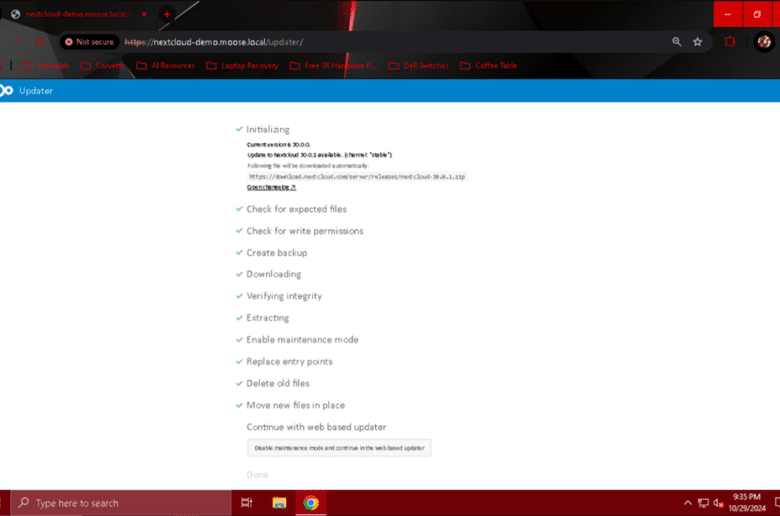Click the Create backup step
The width and height of the screenshot is (780, 516).
coord(277,253)
